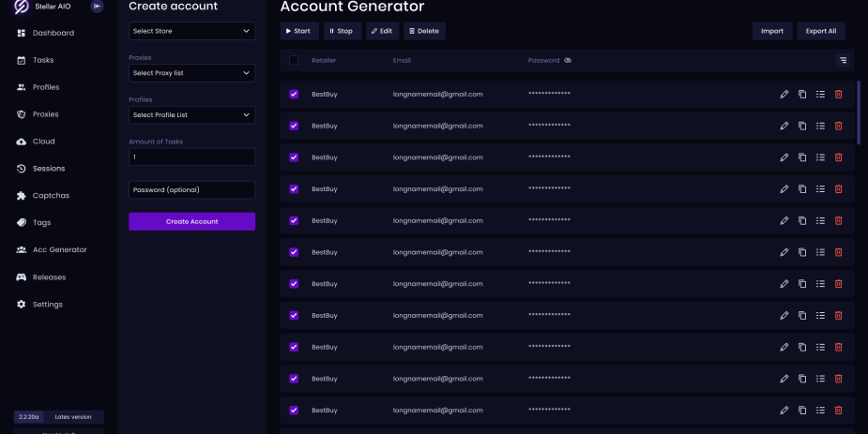Click the Stellar AIO logo

[21, 7]
